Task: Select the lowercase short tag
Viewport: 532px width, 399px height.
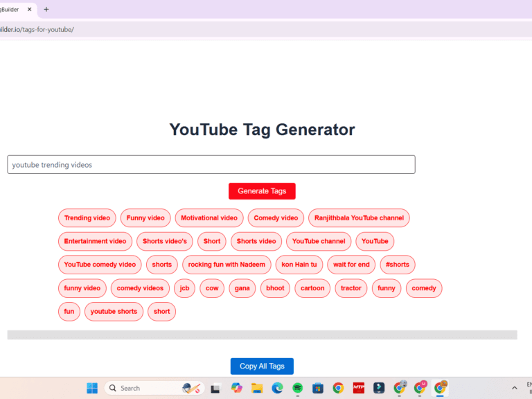Action: coord(161,312)
